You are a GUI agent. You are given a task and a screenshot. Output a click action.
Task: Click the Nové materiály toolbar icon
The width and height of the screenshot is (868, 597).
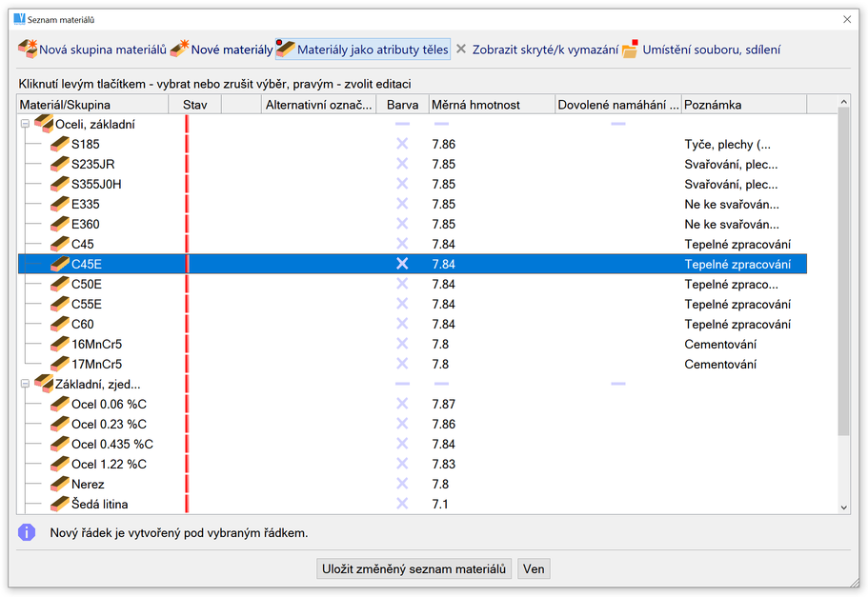pyautogui.click(x=179, y=50)
